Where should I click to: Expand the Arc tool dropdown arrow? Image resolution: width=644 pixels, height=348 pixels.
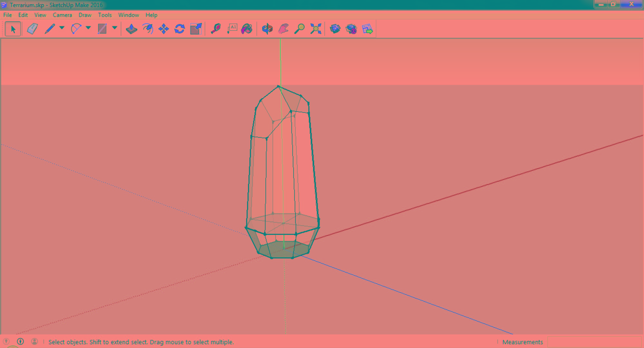(88, 28)
